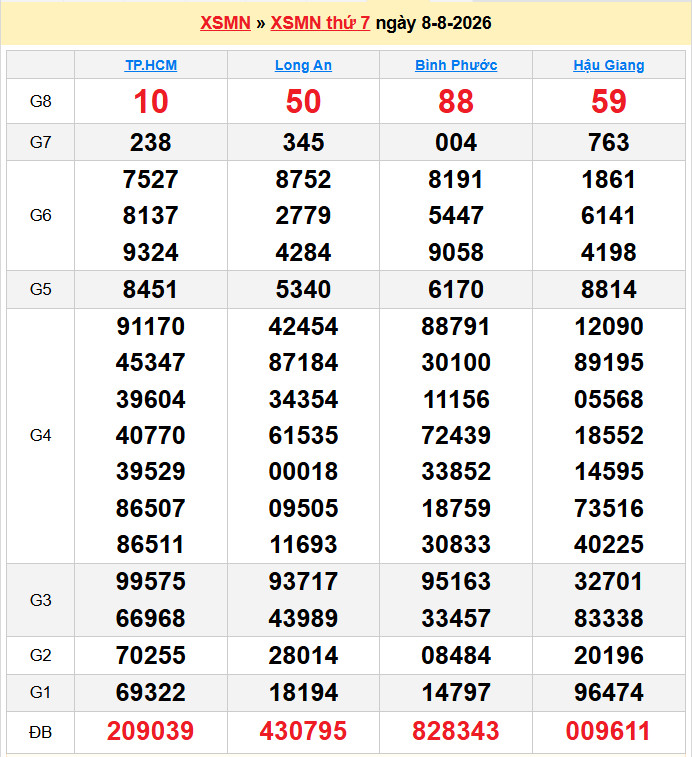Screen dimensions: 692x757
Task: Click G4 number 91170
Action: click(x=151, y=326)
